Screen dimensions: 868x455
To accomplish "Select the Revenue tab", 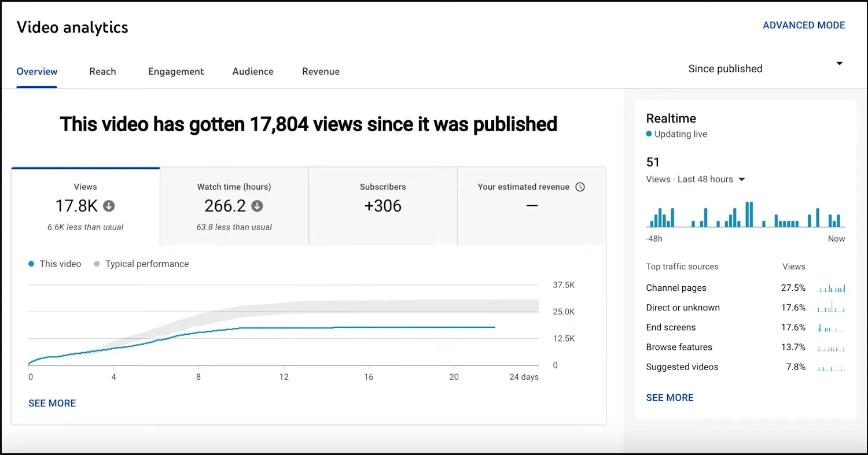I will (x=321, y=72).
